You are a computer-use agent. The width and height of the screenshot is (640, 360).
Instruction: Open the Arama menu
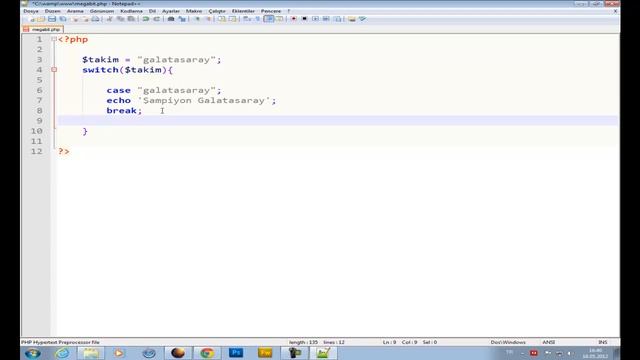[75, 11]
